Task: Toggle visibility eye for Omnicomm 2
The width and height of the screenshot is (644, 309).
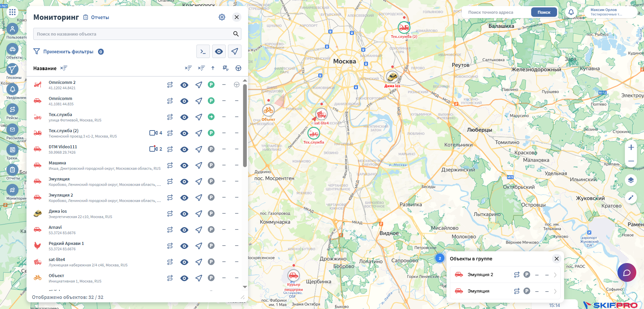Action: pos(184,85)
